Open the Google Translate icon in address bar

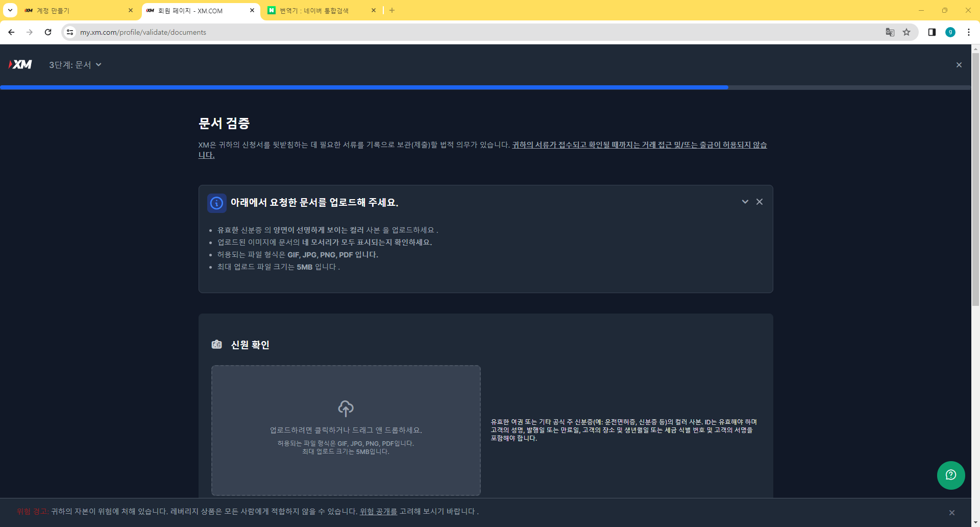click(890, 32)
